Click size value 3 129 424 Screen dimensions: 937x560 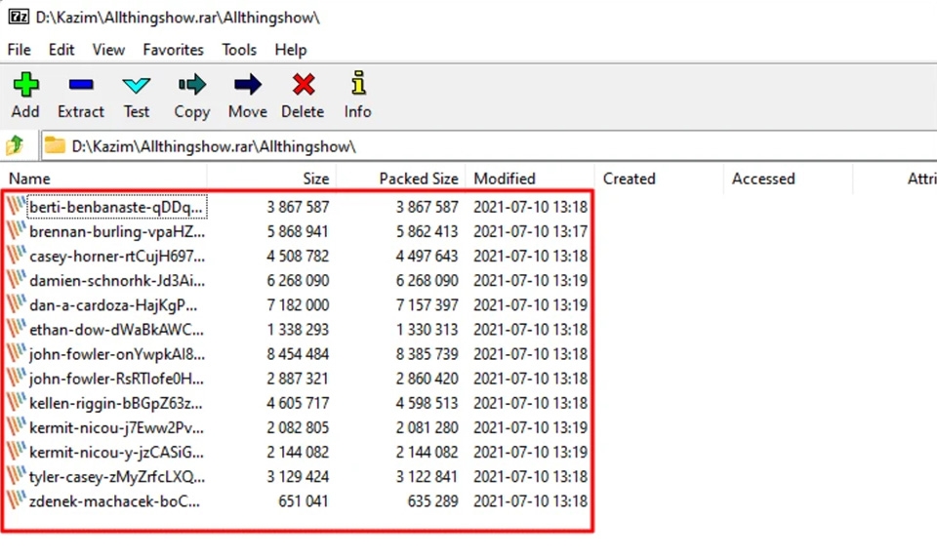pos(298,476)
